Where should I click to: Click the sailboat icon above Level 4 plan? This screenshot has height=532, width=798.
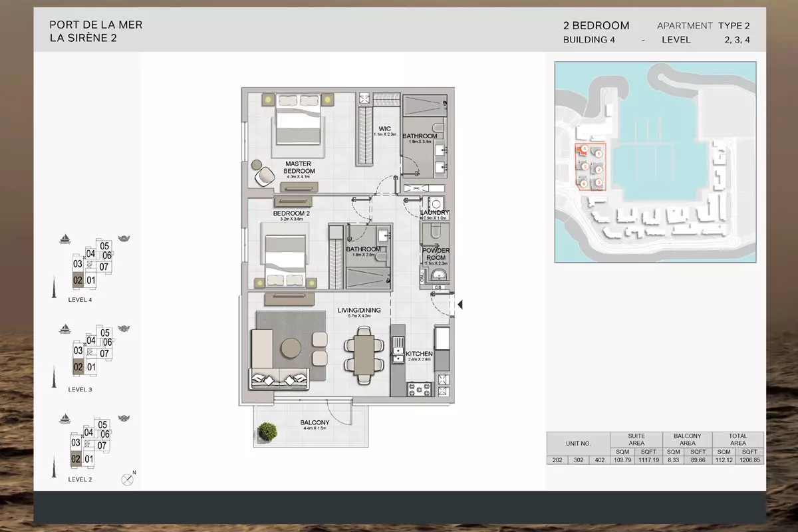coord(65,239)
